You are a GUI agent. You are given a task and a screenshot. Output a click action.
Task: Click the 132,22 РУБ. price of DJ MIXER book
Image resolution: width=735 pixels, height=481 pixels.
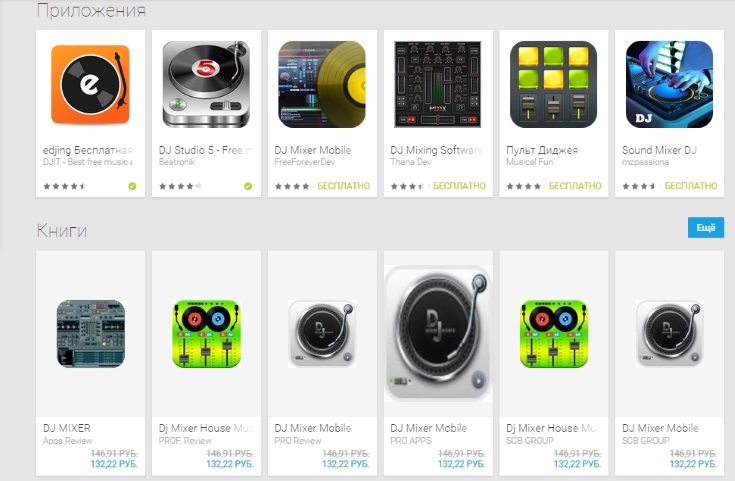[114, 464]
